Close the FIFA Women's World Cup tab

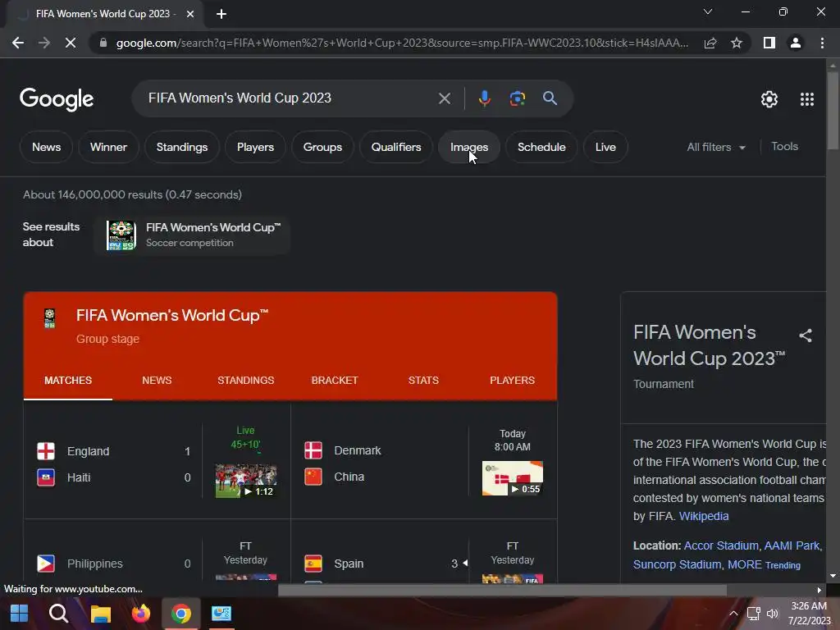190,14
